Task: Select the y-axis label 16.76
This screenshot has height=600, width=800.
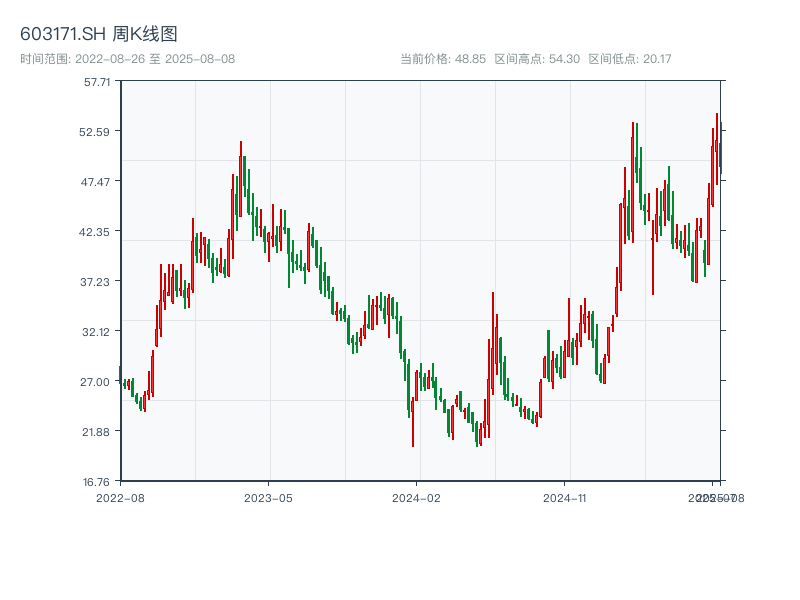Action: pyautogui.click(x=96, y=482)
